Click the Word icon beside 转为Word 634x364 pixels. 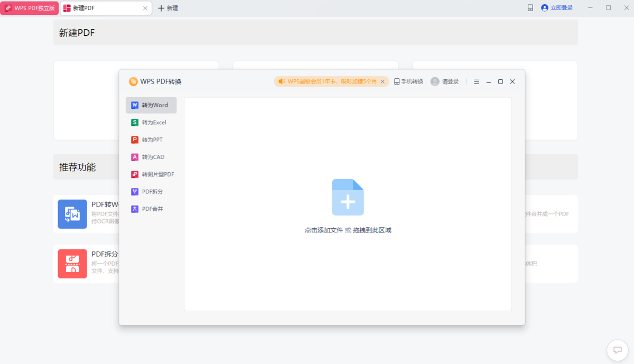[x=135, y=105]
